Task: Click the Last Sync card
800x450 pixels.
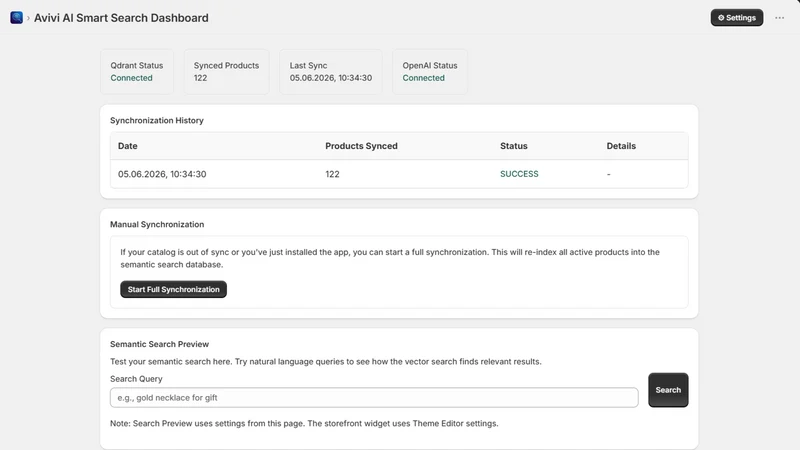Action: point(331,71)
